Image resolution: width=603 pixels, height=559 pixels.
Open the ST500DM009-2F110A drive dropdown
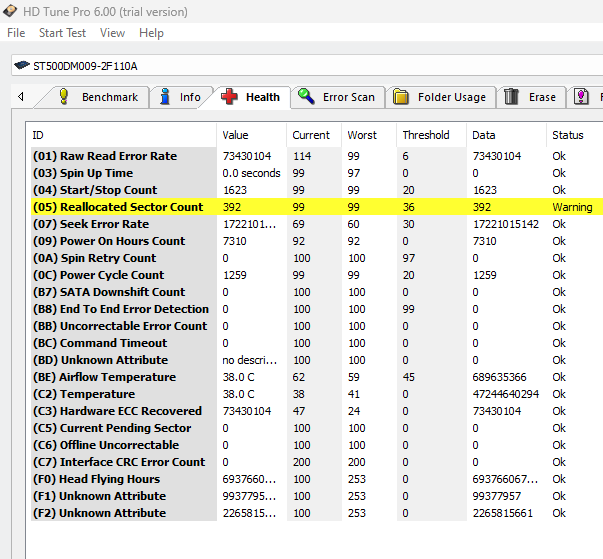pyautogui.click(x=307, y=66)
